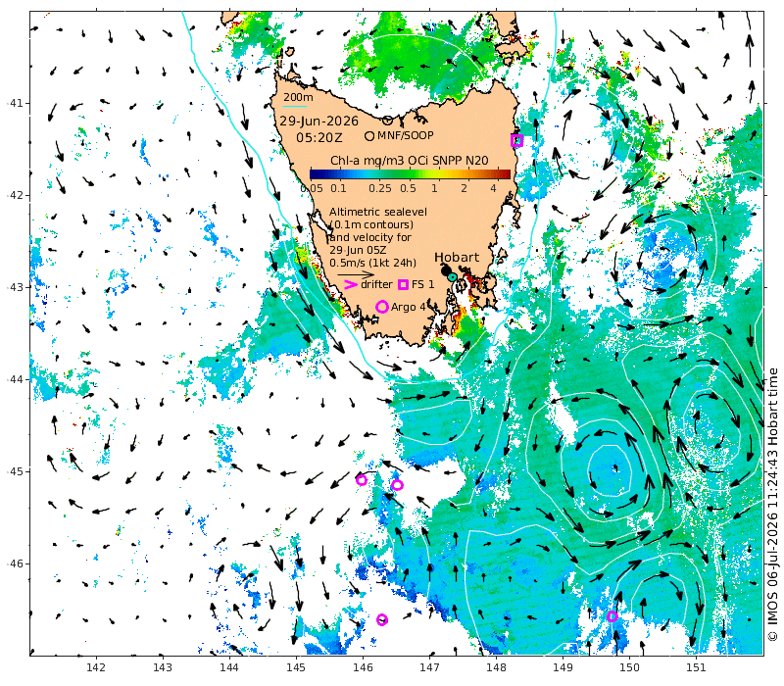Screen dimensions: 784x686
Task: Click the colorbar tick label '0.25'
Action: [x=380, y=188]
